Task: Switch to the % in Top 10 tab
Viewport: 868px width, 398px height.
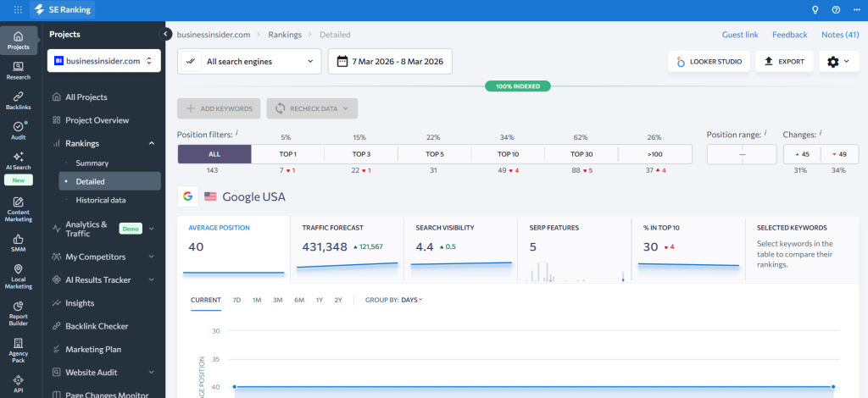Action: pos(688,249)
